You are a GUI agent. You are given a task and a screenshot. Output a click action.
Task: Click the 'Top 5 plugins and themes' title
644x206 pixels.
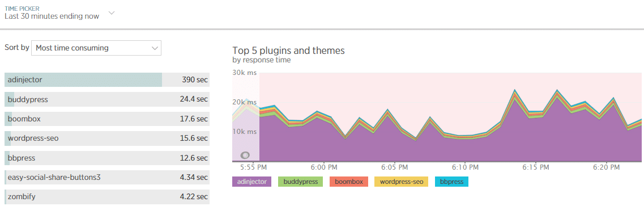click(x=288, y=51)
